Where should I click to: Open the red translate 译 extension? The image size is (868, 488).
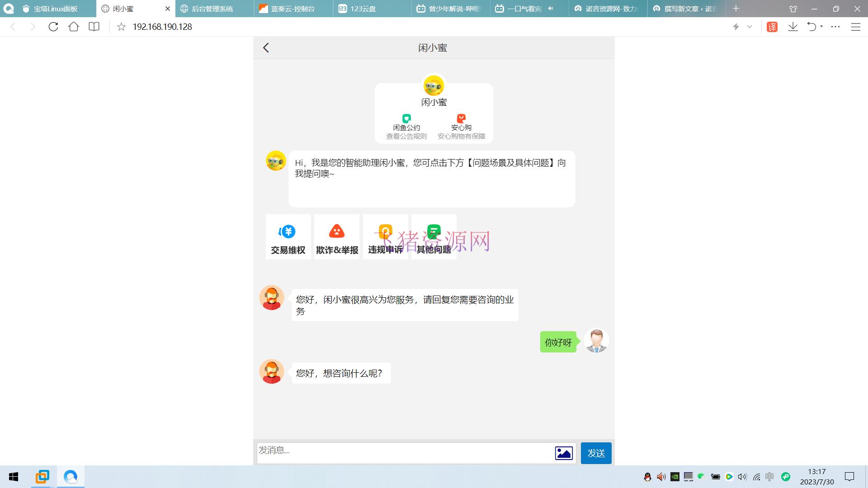772,27
